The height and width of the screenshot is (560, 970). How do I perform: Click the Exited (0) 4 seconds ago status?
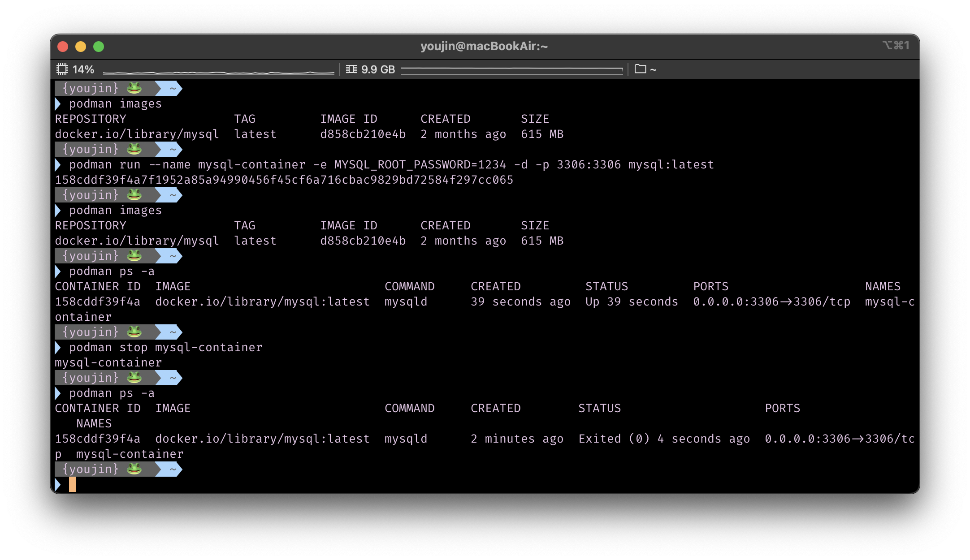pos(663,439)
